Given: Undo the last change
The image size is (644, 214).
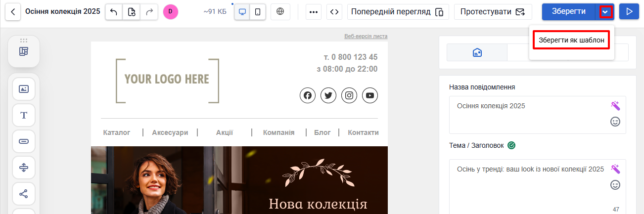Looking at the screenshot, I should pos(114,12).
